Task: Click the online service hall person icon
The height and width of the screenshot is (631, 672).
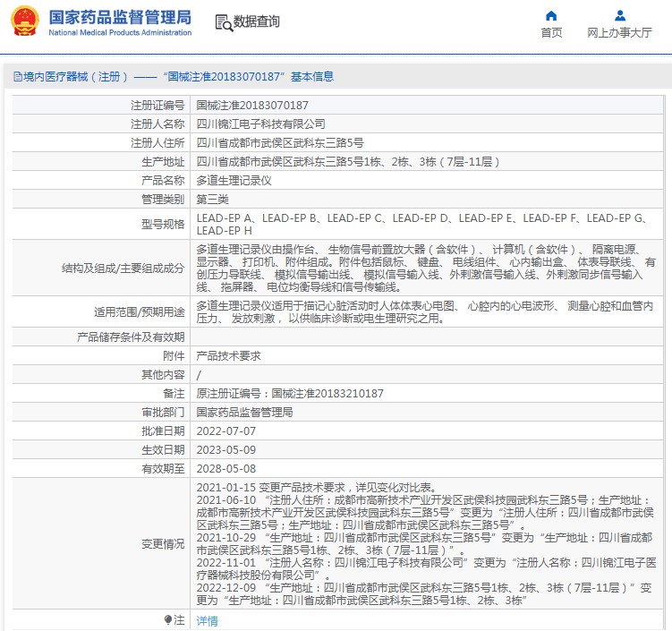Action: point(620,16)
